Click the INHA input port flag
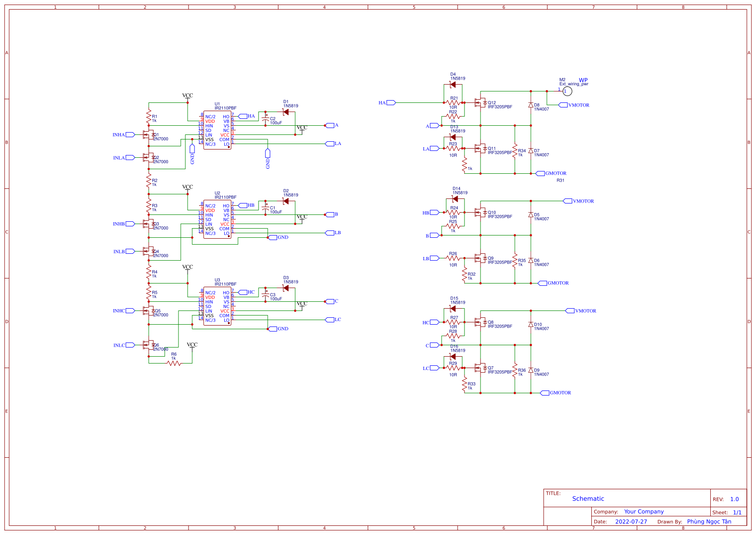 [129, 135]
